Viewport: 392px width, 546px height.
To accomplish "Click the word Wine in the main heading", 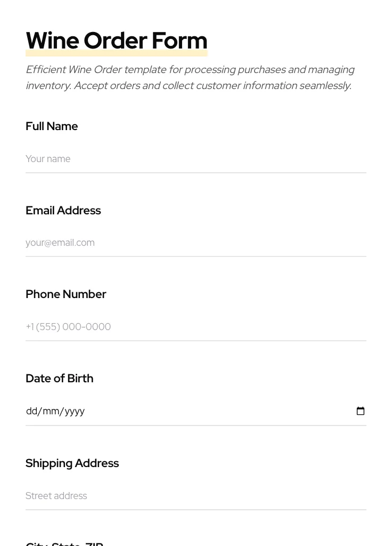I will coord(52,41).
